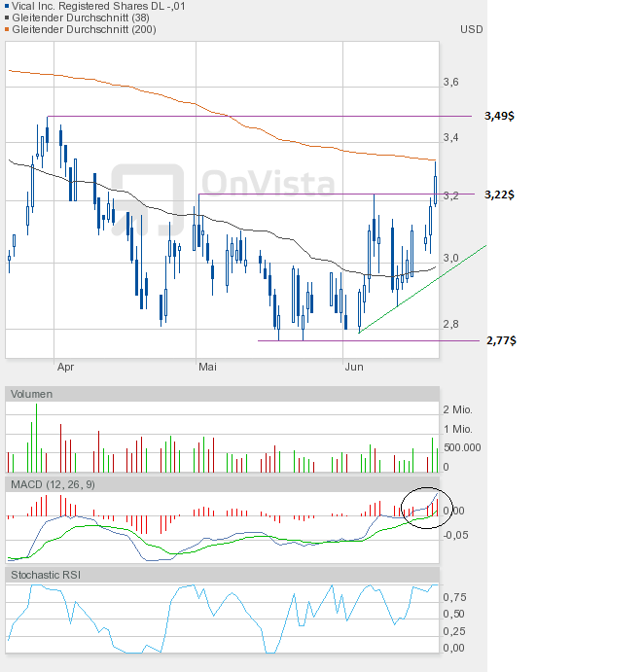Click the 2,77$ support label

501,340
